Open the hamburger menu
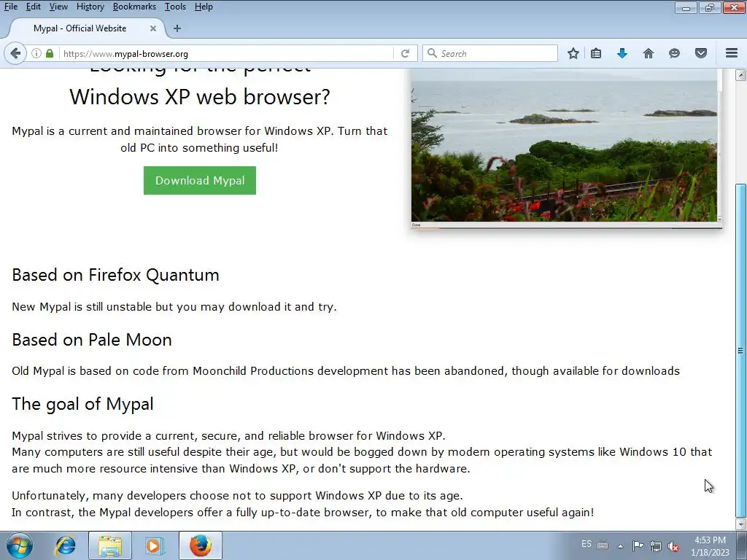 [x=732, y=53]
